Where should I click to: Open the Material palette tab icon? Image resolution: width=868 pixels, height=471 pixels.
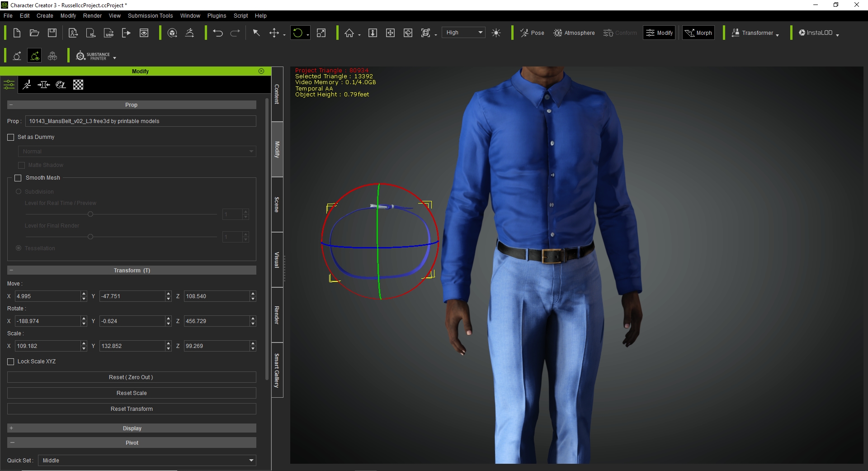[61, 85]
